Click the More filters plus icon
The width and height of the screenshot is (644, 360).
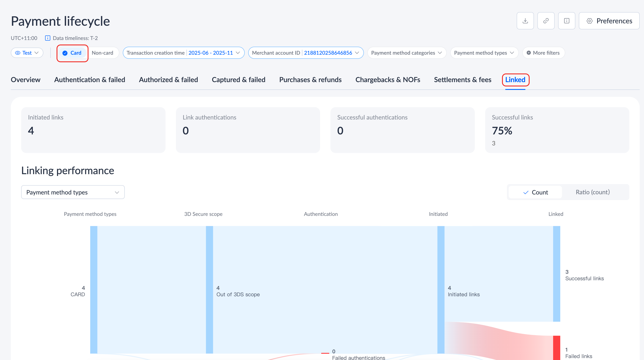tap(529, 53)
